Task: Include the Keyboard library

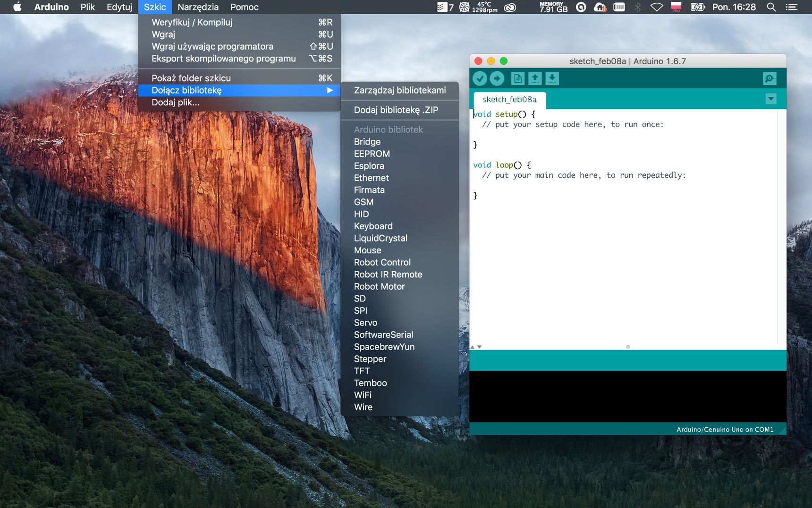Action: pos(400,226)
